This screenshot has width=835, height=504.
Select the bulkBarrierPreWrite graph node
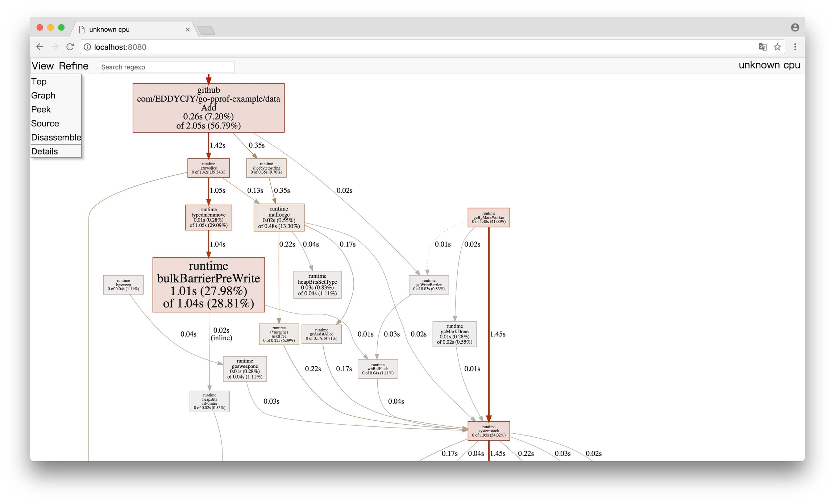[208, 285]
